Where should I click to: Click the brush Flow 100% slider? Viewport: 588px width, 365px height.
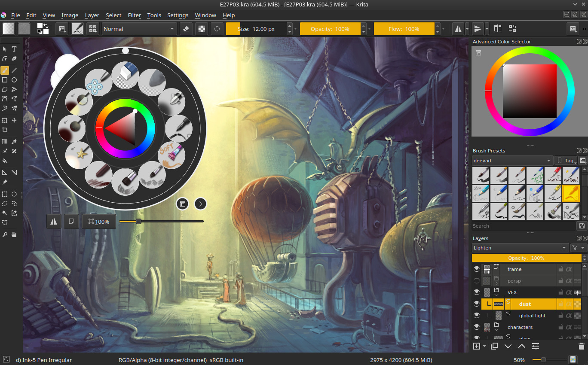point(404,29)
